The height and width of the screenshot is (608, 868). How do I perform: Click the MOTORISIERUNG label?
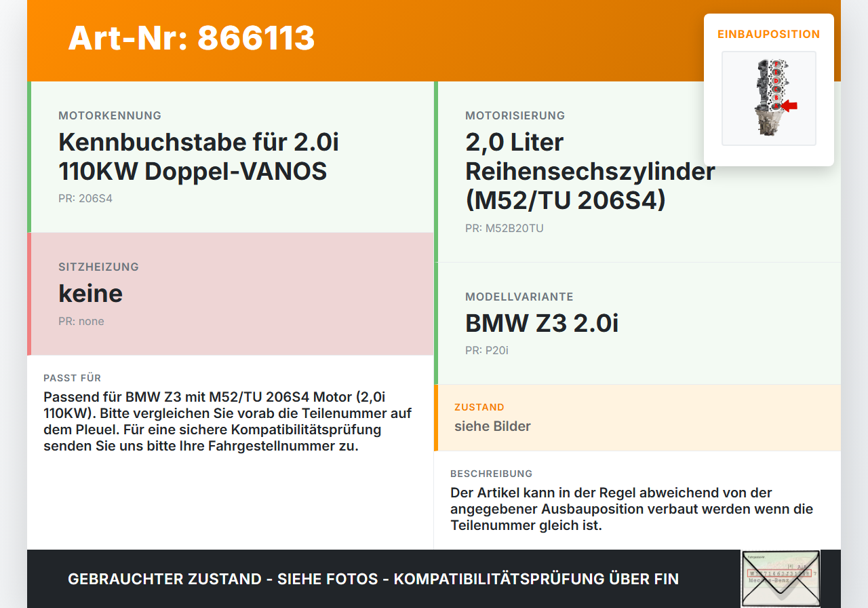(515, 115)
